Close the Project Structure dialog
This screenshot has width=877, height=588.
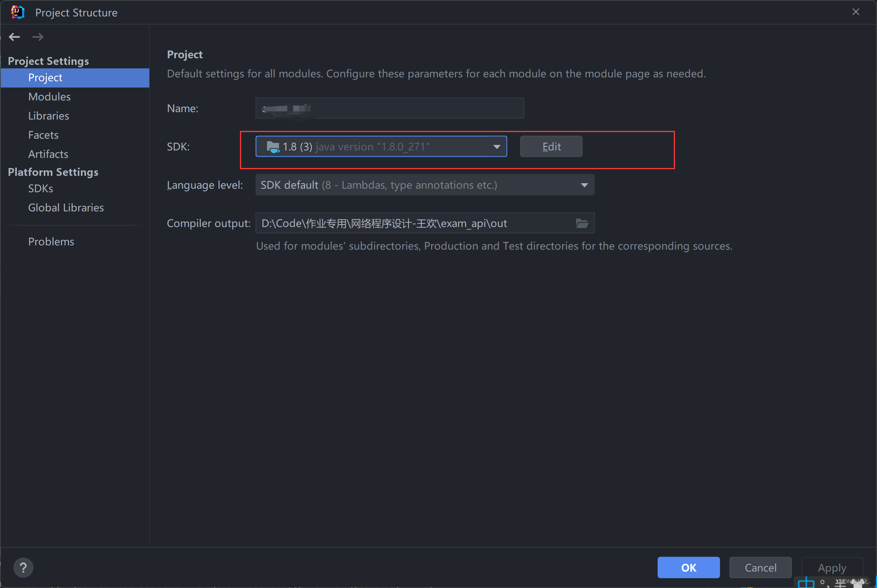(x=856, y=12)
